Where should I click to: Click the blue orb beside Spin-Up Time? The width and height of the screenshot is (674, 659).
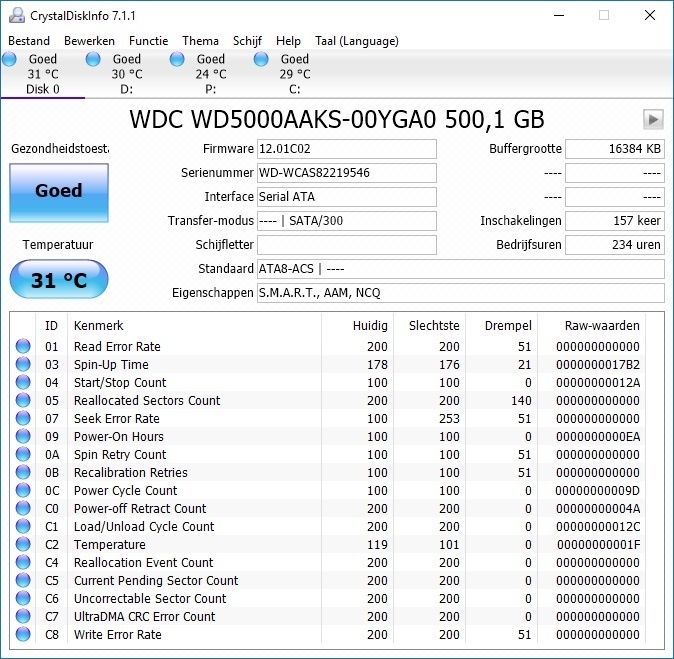point(23,364)
